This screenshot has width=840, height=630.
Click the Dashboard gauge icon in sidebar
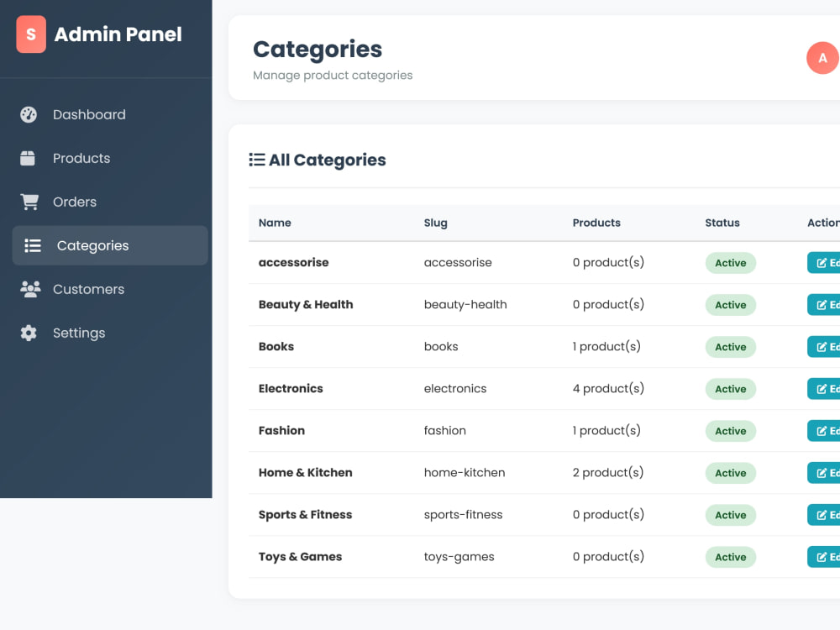(x=29, y=114)
